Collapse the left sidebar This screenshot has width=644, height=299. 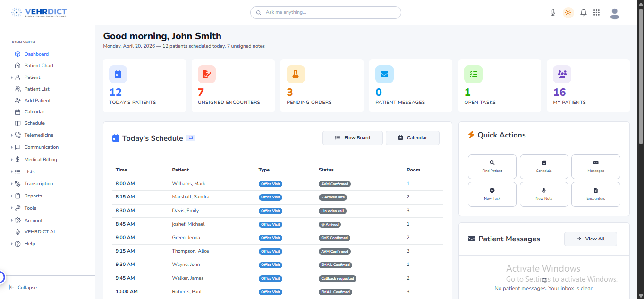click(x=23, y=287)
